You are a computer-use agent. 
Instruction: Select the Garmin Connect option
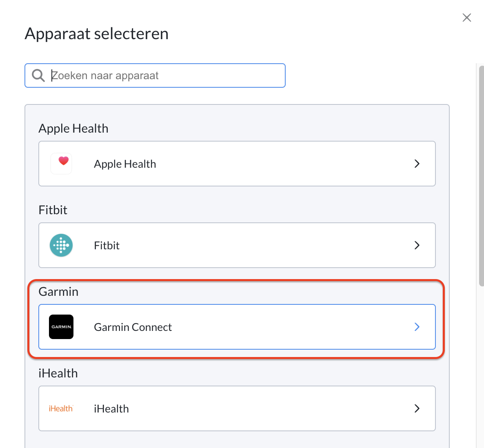(x=237, y=327)
